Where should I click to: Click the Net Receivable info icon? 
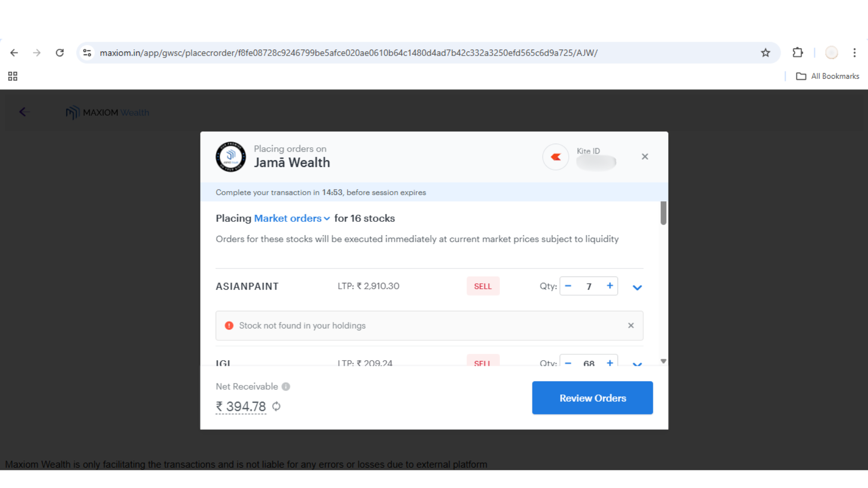tap(286, 387)
